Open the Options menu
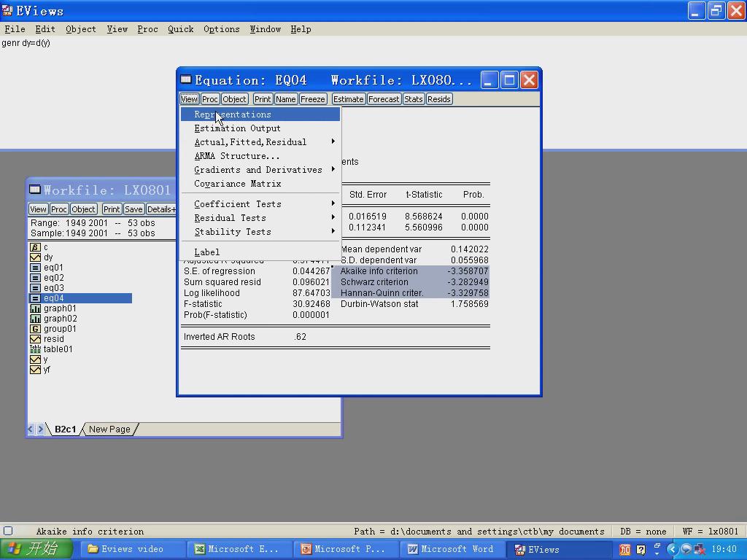Screen dimensions: 747x560 pos(222,29)
